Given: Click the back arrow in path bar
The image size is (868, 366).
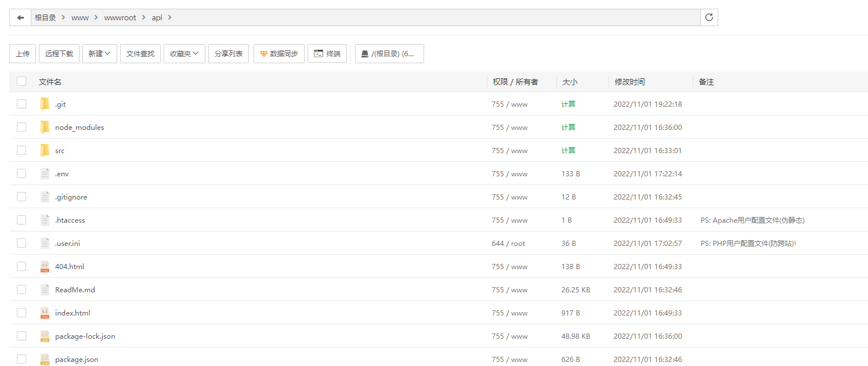Looking at the screenshot, I should click(20, 17).
